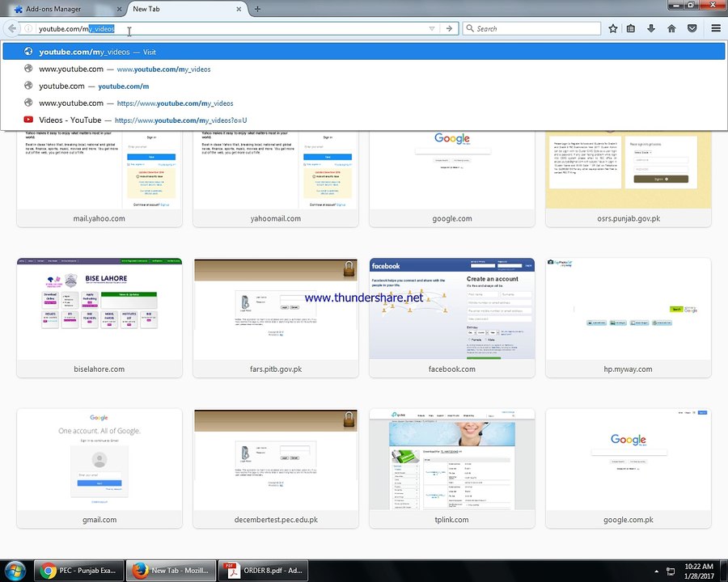Open the facebook.com tile
The width and height of the screenshot is (728, 582).
(x=451, y=318)
